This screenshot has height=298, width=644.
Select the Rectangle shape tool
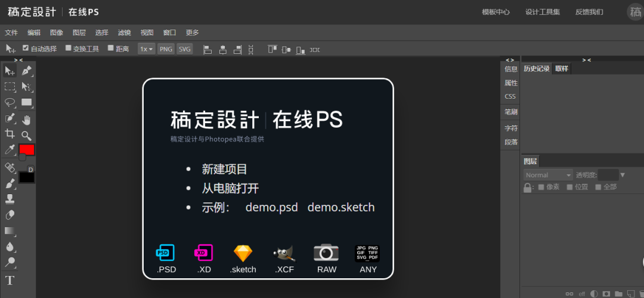pos(27,102)
